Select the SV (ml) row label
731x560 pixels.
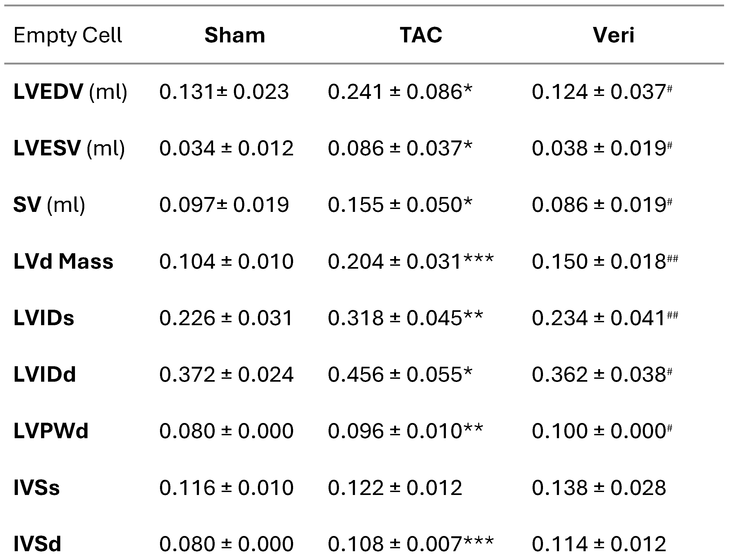point(49,205)
